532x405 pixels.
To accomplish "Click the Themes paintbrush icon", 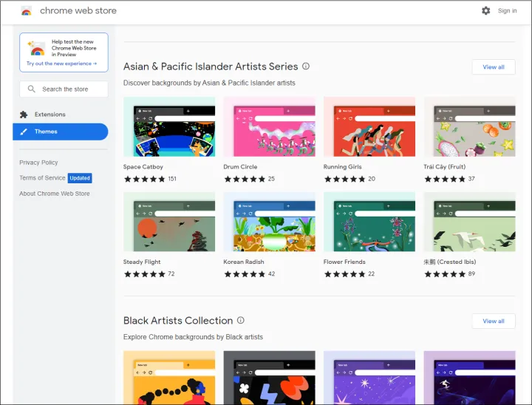I will (24, 132).
